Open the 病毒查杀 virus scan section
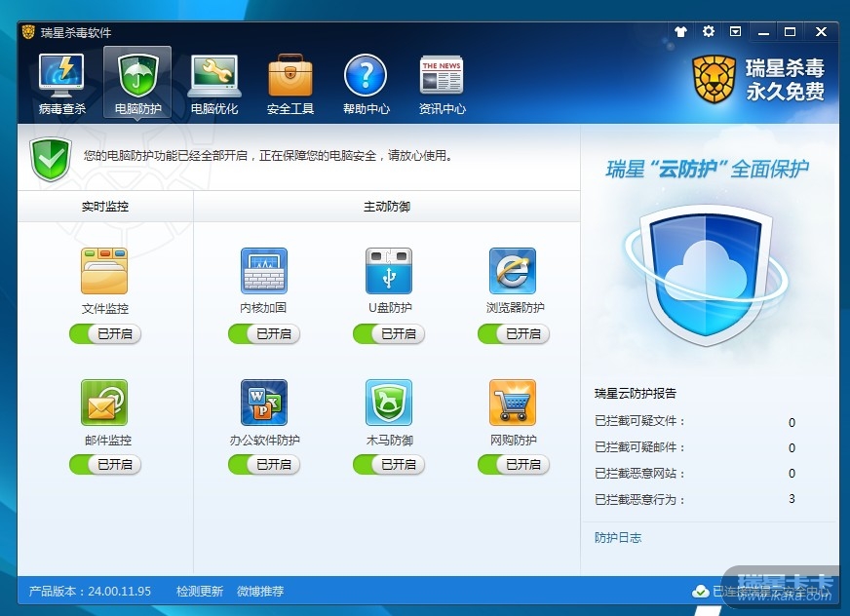The height and width of the screenshot is (616, 850). point(61,84)
